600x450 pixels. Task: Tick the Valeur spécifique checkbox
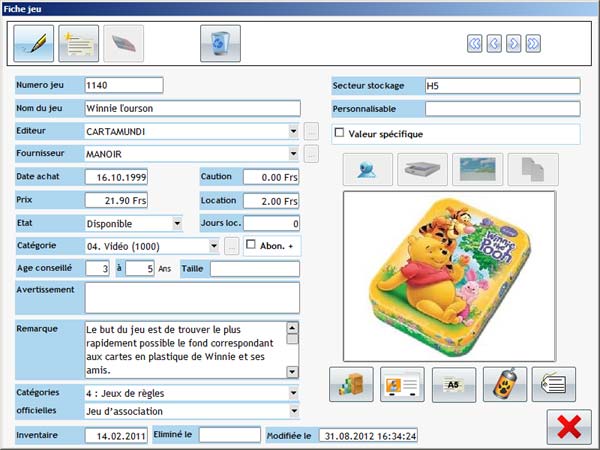coord(339,133)
